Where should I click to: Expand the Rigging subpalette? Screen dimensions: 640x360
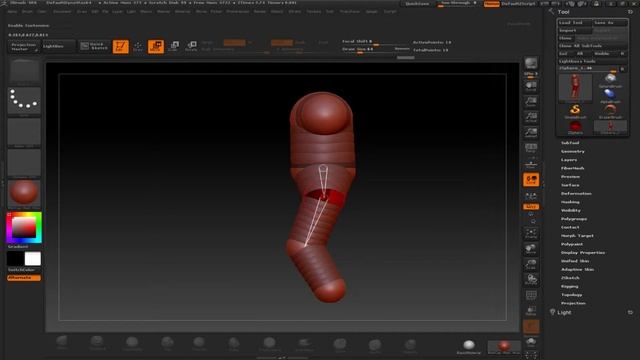tap(570, 287)
